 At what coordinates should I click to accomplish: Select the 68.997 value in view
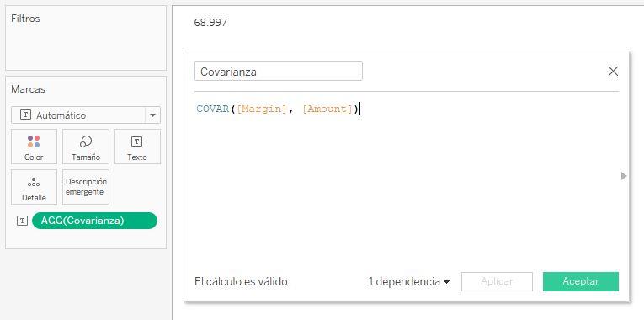click(210, 23)
